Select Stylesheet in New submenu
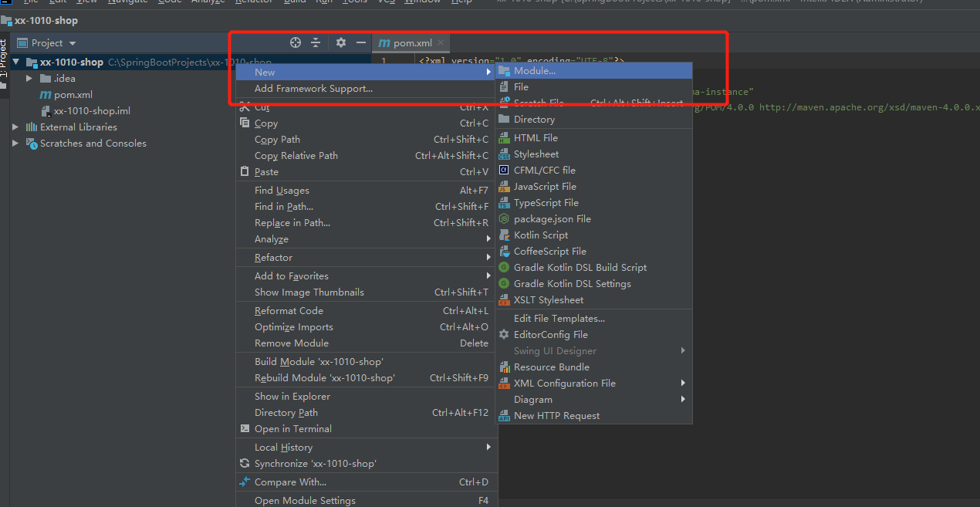980x507 pixels. click(x=593, y=154)
